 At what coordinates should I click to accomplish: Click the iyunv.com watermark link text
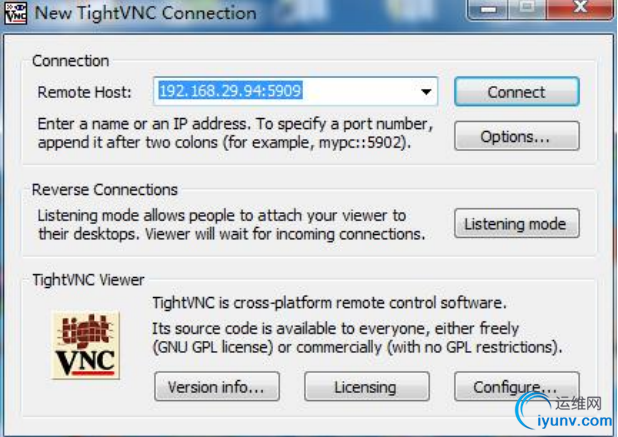(x=575, y=421)
